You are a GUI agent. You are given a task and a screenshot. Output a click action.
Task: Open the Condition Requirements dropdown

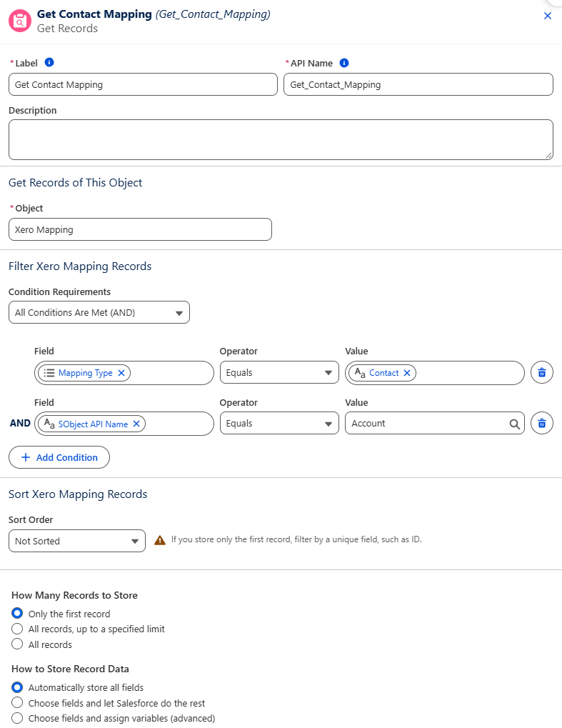click(99, 312)
